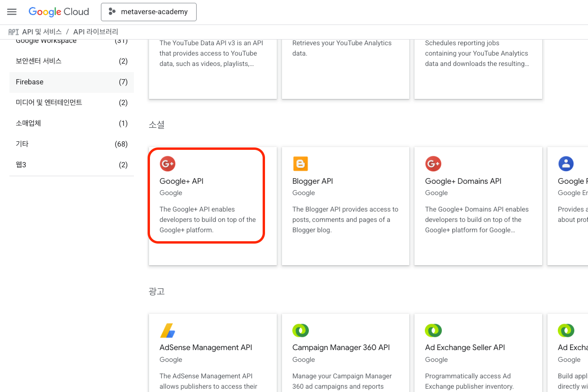
Task: Click the Google Cloud logo
Action: (58, 12)
